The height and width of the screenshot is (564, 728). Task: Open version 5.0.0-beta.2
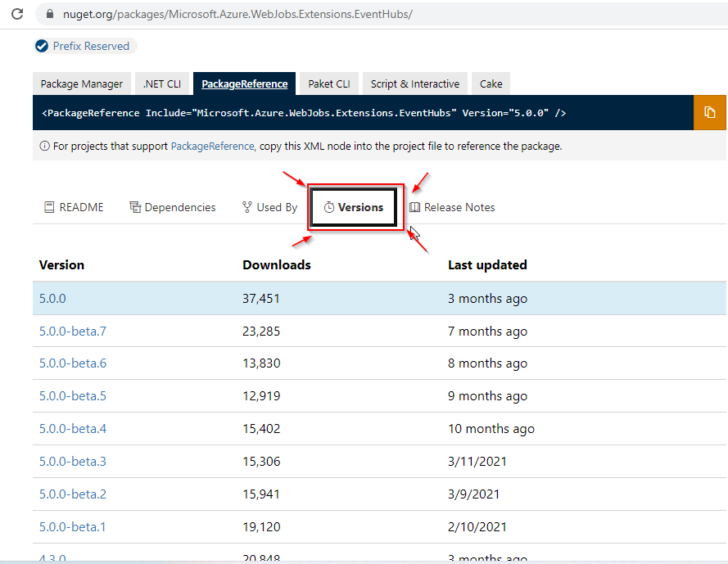coord(73,494)
